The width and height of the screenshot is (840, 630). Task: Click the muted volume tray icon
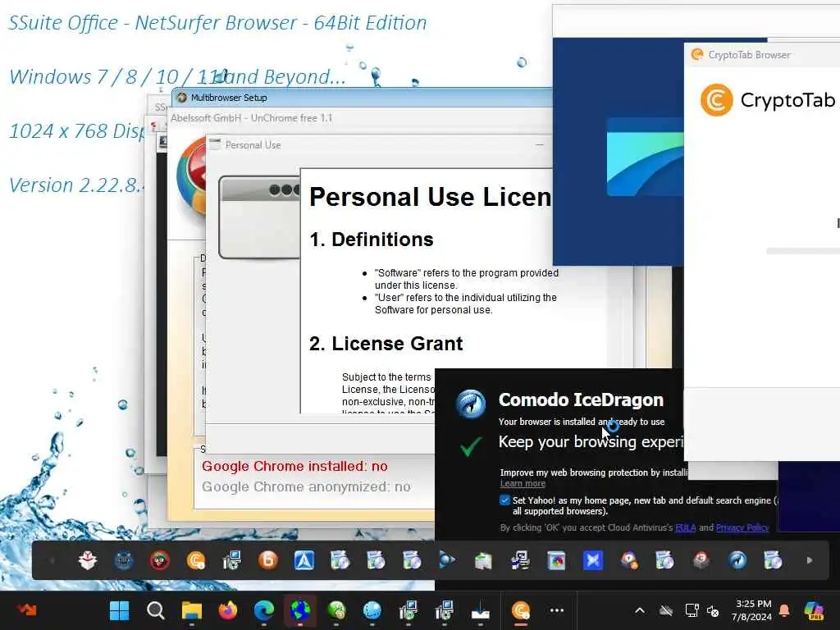713,610
